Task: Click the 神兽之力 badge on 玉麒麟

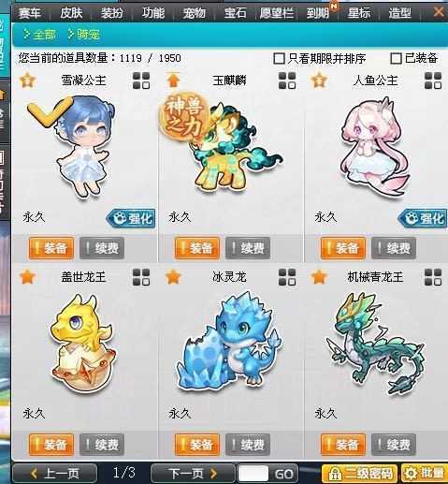Action: tap(184, 117)
